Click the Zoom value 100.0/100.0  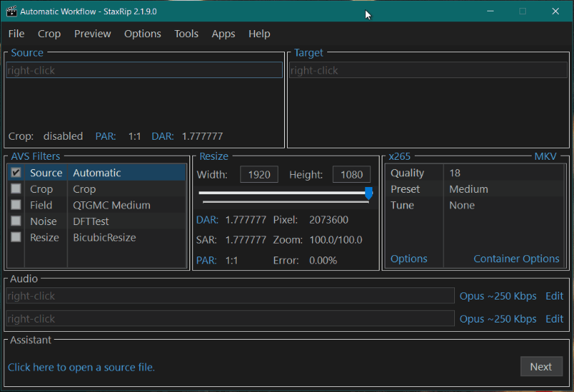[336, 240]
